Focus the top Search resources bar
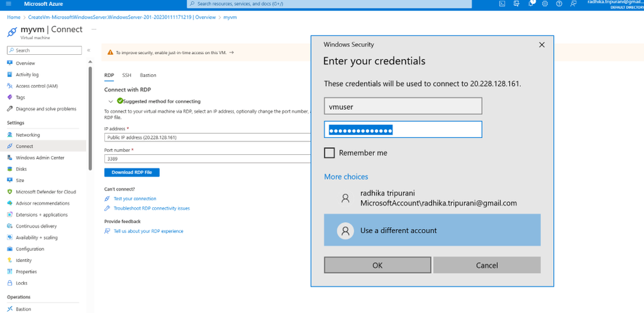This screenshot has width=644, height=313. (329, 4)
